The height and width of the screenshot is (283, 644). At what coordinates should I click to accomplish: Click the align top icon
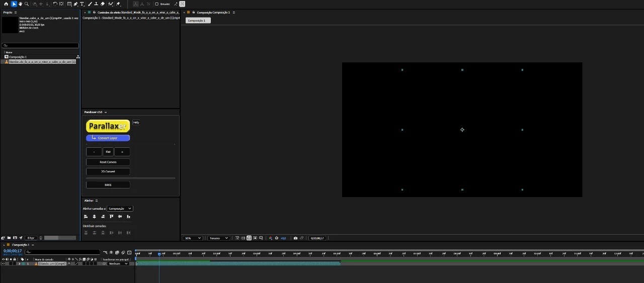tap(111, 217)
